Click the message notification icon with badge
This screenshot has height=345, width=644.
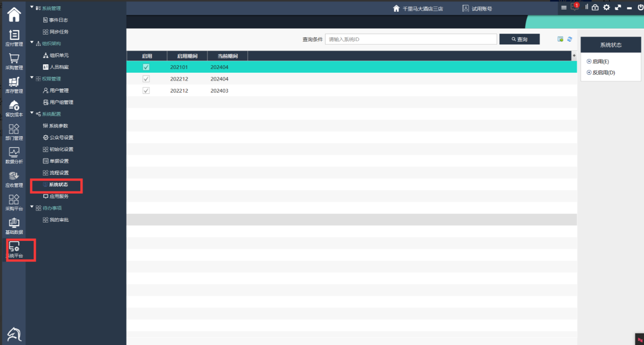[x=575, y=7]
